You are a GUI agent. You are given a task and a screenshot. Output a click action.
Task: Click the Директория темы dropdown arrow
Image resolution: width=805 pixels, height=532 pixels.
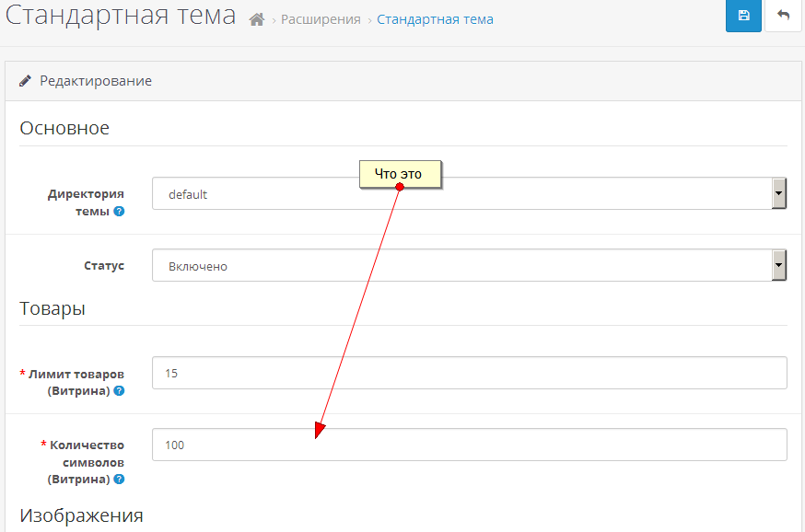click(779, 193)
